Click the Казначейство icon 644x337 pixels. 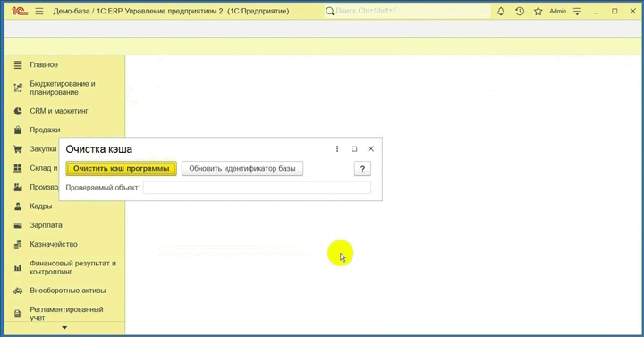point(18,245)
